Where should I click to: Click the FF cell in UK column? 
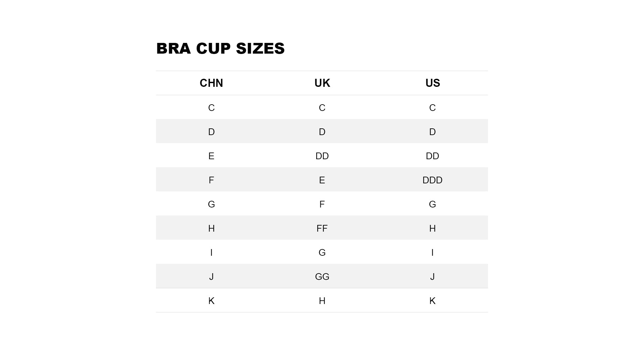point(322,228)
